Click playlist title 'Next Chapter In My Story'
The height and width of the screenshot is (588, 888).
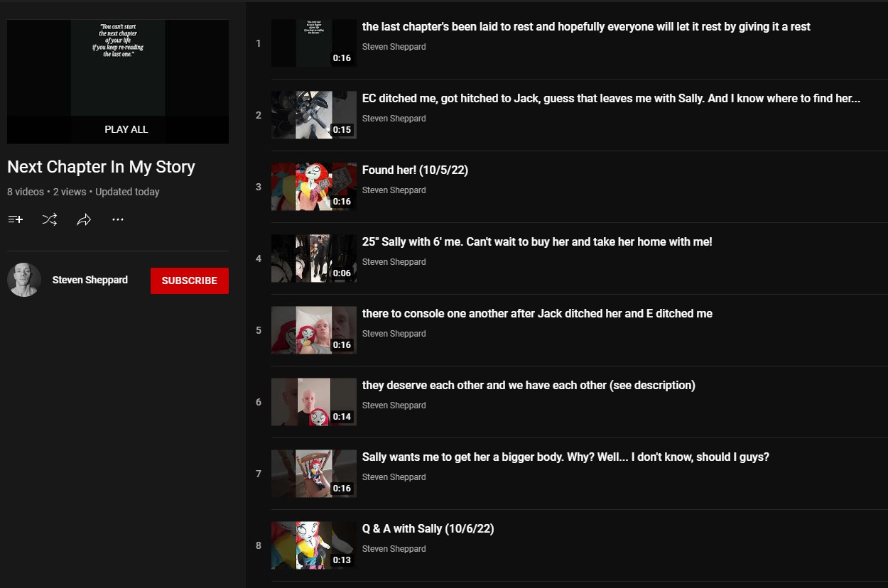coord(101,168)
